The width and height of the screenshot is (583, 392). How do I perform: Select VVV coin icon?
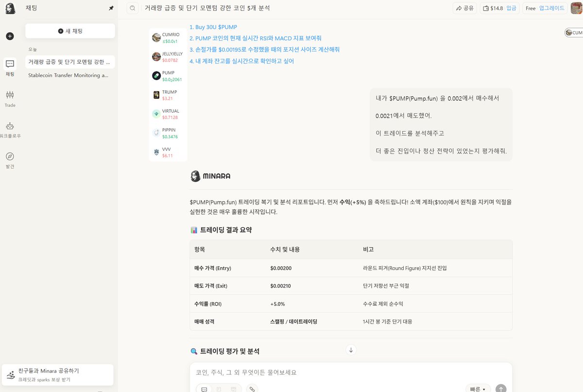coord(156,152)
